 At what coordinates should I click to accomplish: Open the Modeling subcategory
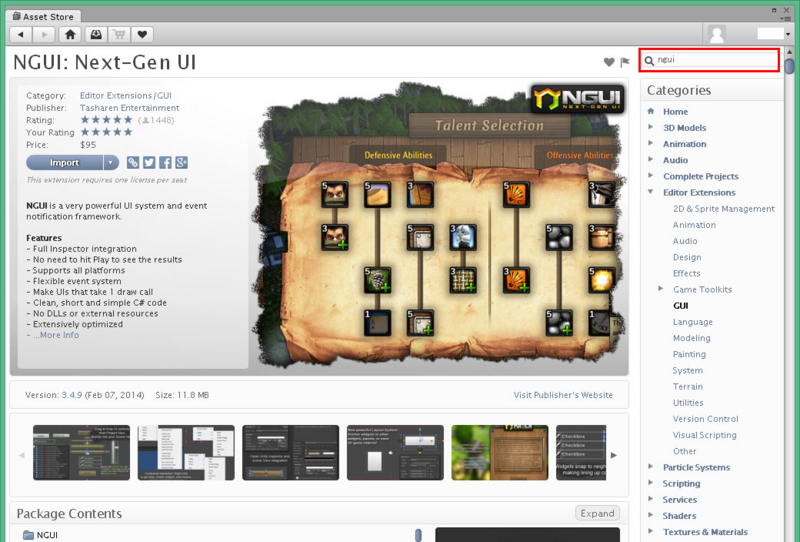[691, 338]
